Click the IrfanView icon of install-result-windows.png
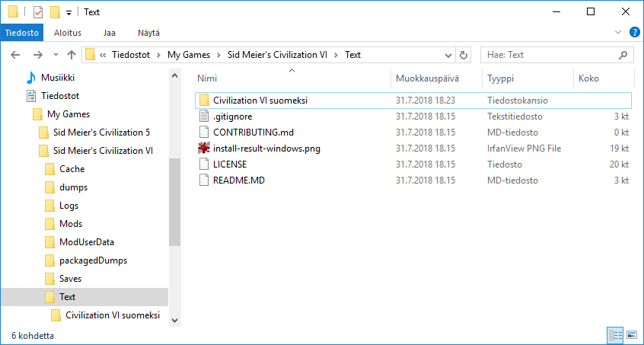The height and width of the screenshot is (345, 644). [x=204, y=149]
